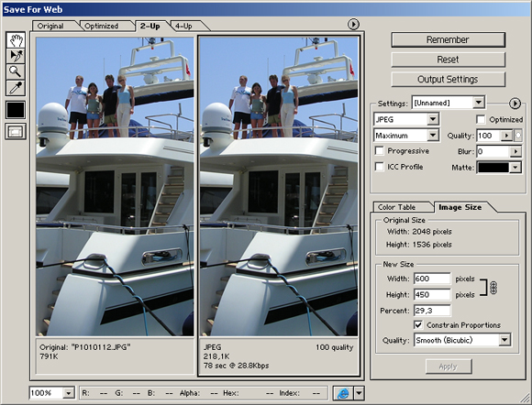Enable the Optimized checkbox

pos(481,119)
